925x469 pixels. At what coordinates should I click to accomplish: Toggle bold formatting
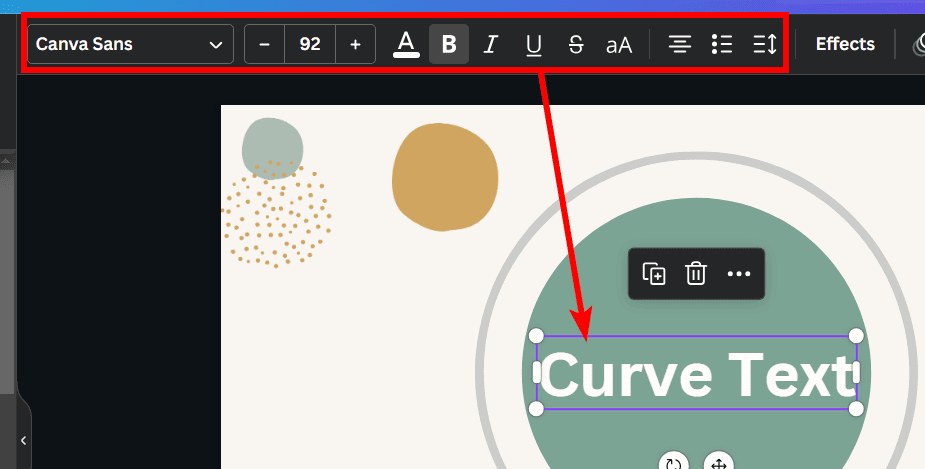tap(449, 45)
